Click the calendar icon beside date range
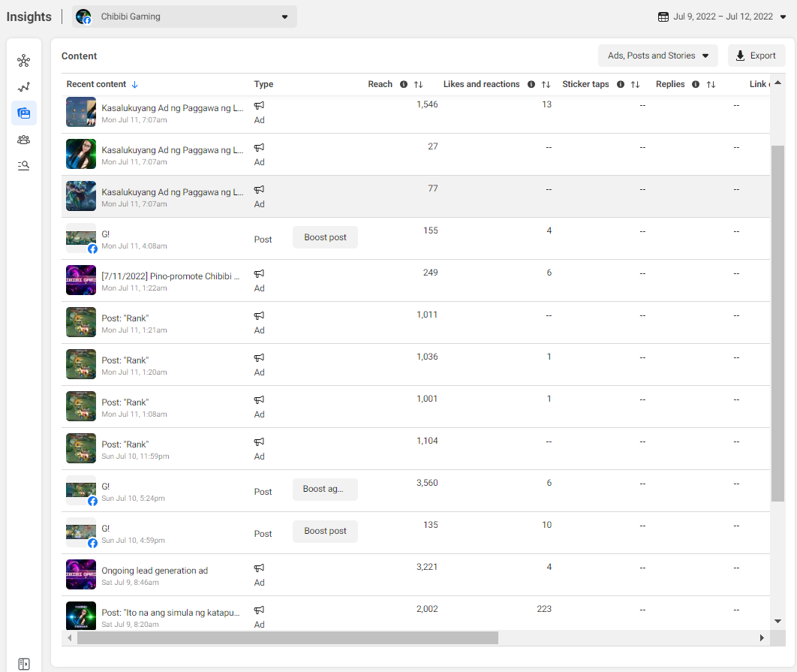Image resolution: width=797 pixels, height=672 pixels. (663, 17)
